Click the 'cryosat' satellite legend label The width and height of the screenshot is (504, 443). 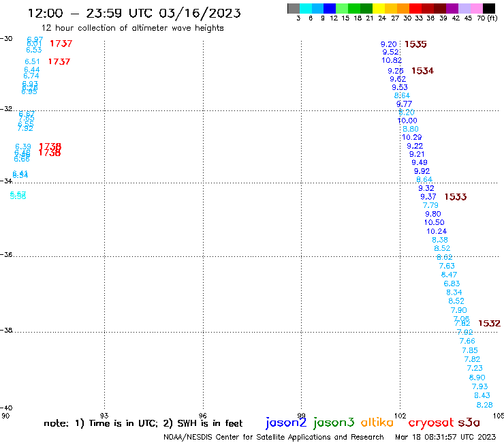[431, 423]
